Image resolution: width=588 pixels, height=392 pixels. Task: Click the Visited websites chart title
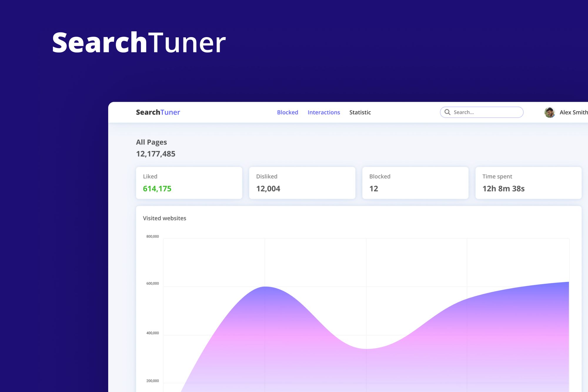(x=164, y=218)
